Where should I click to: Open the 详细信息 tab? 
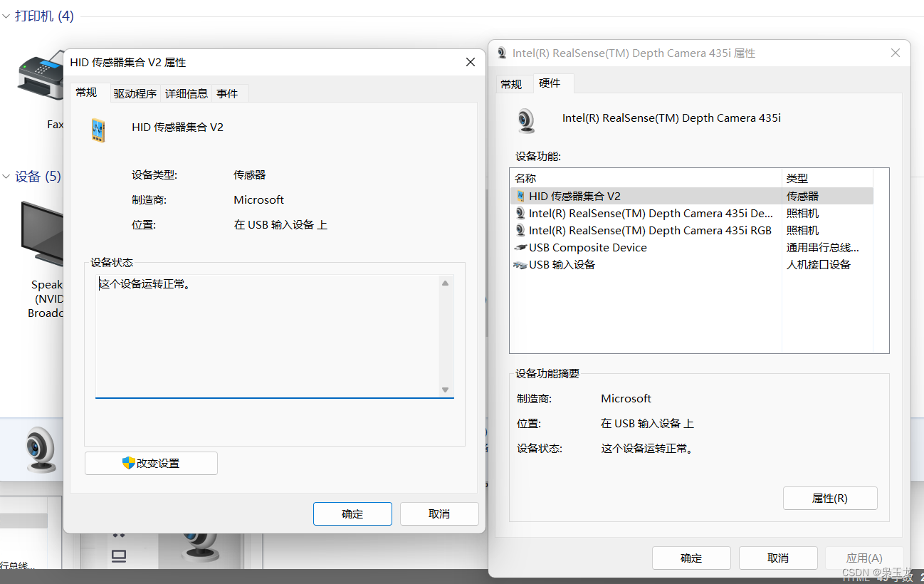(x=187, y=93)
